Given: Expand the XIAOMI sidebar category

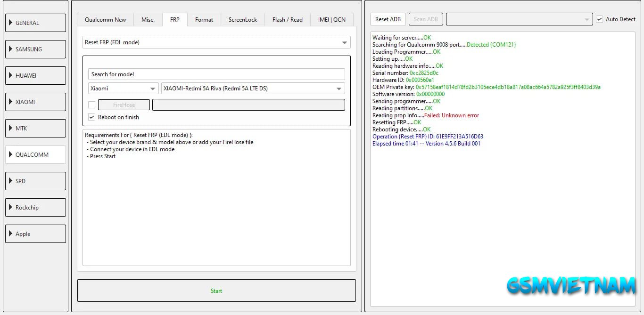Looking at the screenshot, I should (x=35, y=102).
